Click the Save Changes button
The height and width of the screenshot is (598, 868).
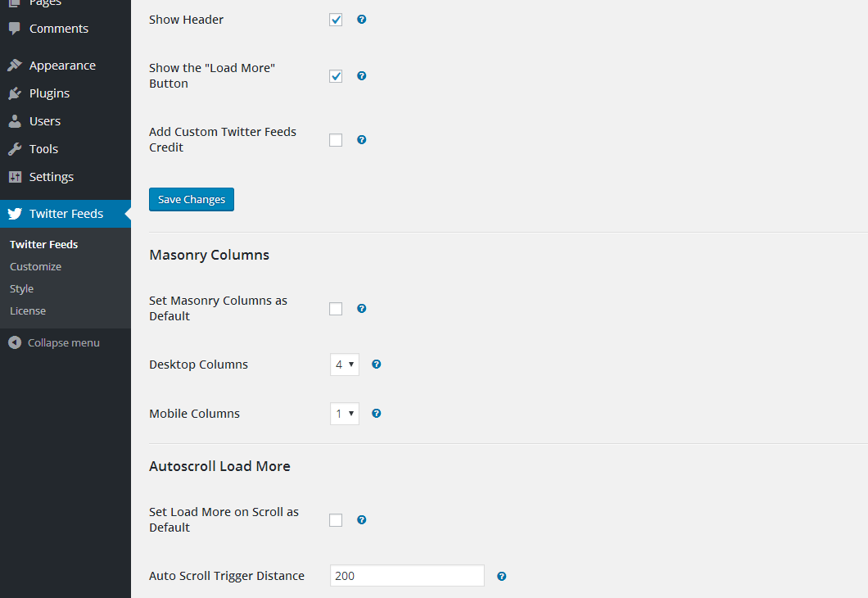[x=192, y=200]
